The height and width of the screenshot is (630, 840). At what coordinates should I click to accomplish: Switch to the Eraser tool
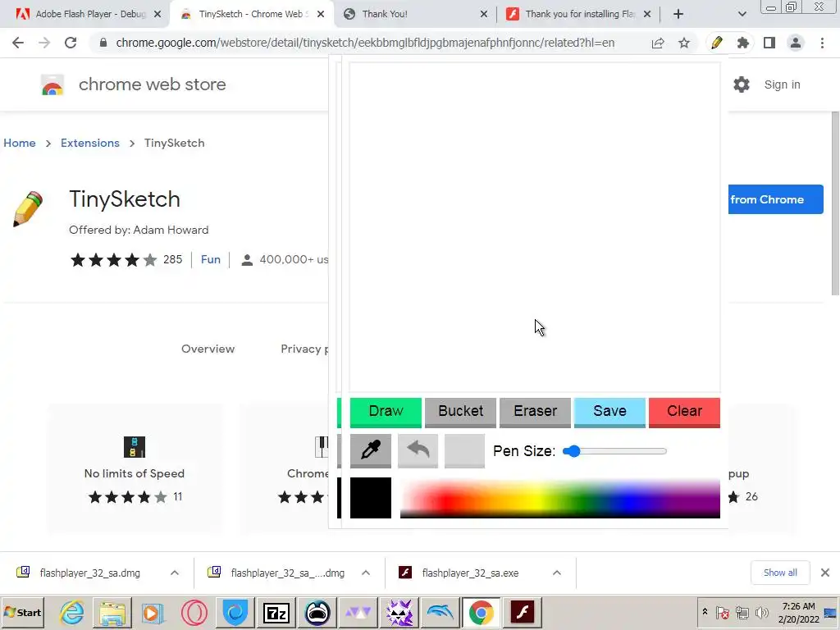[535, 412]
